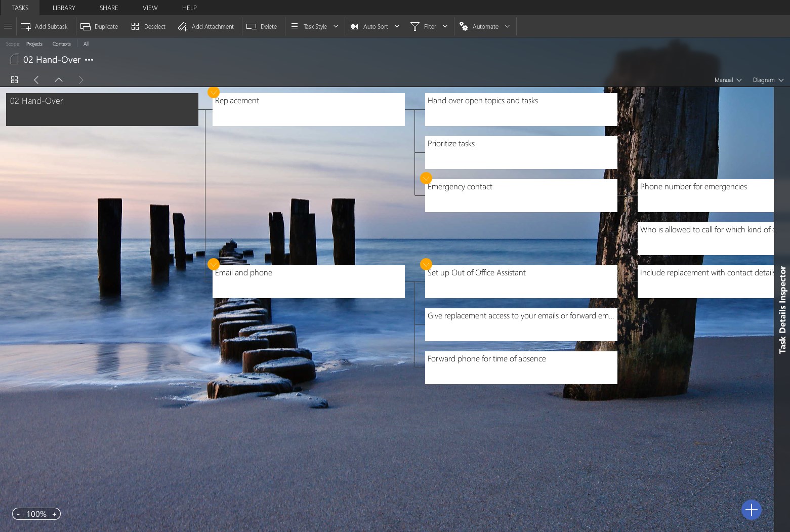Image resolution: width=790 pixels, height=532 pixels.
Task: Click Add Attachment paperclip icon
Action: click(x=183, y=26)
